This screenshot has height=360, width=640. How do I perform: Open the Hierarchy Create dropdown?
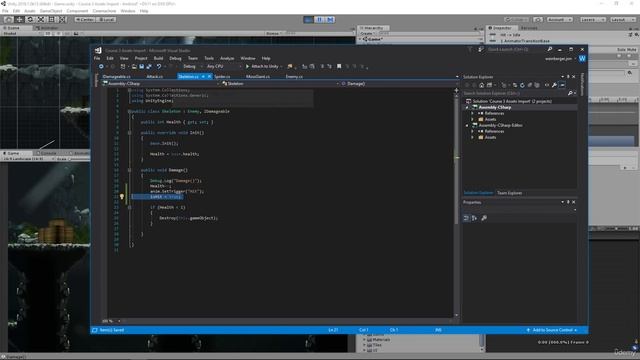point(368,33)
